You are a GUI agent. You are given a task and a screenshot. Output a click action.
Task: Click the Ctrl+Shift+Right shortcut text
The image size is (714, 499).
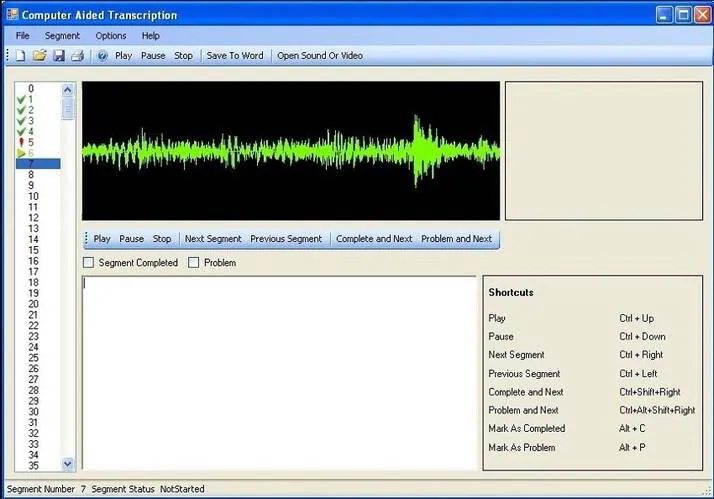click(650, 392)
